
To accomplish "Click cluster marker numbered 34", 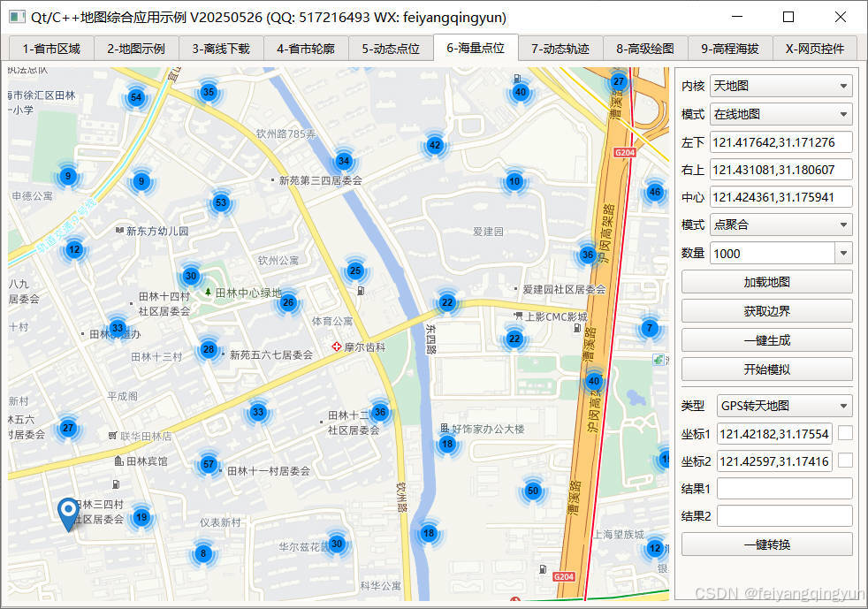I will coord(344,161).
